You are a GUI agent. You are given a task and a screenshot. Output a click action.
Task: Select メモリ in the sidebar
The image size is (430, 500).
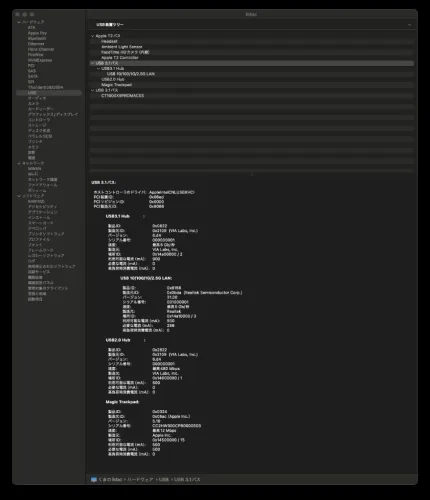33,147
